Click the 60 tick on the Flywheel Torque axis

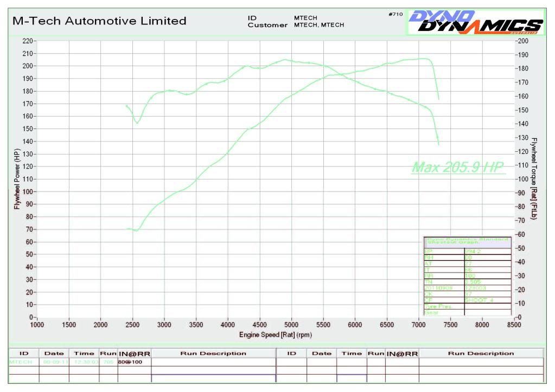pyautogui.click(x=521, y=235)
